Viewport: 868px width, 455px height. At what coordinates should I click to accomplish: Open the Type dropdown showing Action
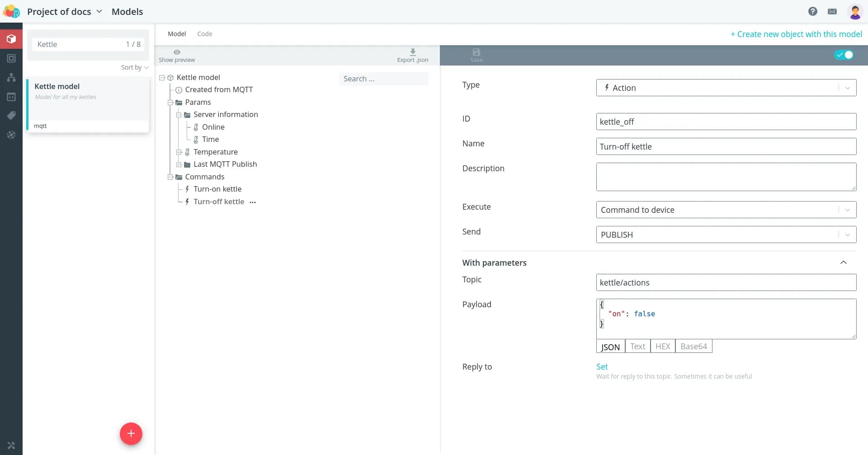[x=726, y=88]
